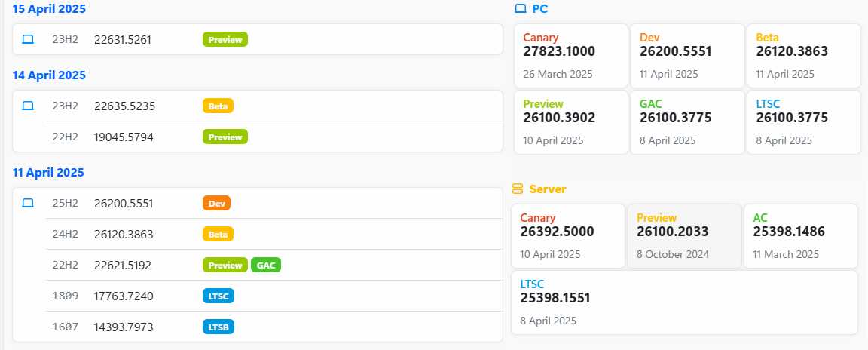868x350 pixels.
Task: Select build number 17763.7240
Action: [x=124, y=296]
